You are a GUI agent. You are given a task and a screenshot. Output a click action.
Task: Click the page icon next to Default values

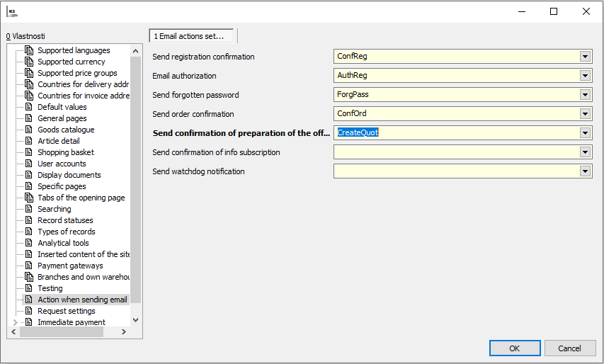(29, 107)
